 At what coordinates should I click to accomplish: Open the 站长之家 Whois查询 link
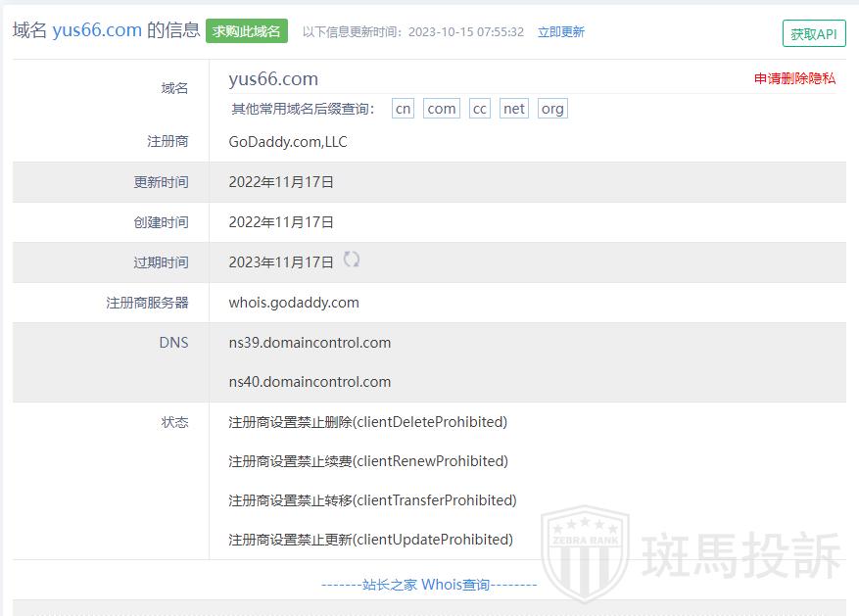(x=429, y=585)
